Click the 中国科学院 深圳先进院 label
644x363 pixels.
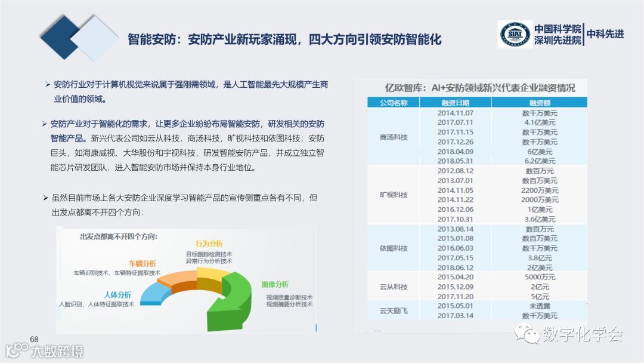pyautogui.click(x=558, y=35)
